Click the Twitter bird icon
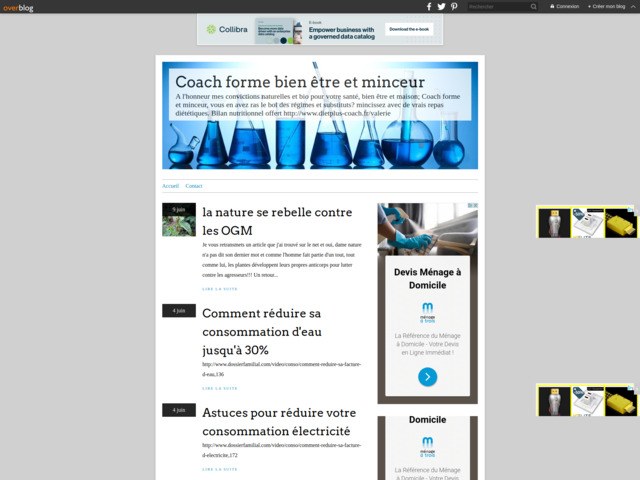This screenshot has height=480, width=640. tap(442, 6)
